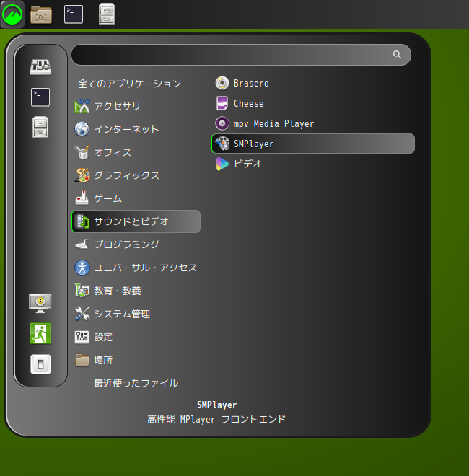Open the file cabinet launcher in top panel
The image size is (469, 476).
[107, 14]
